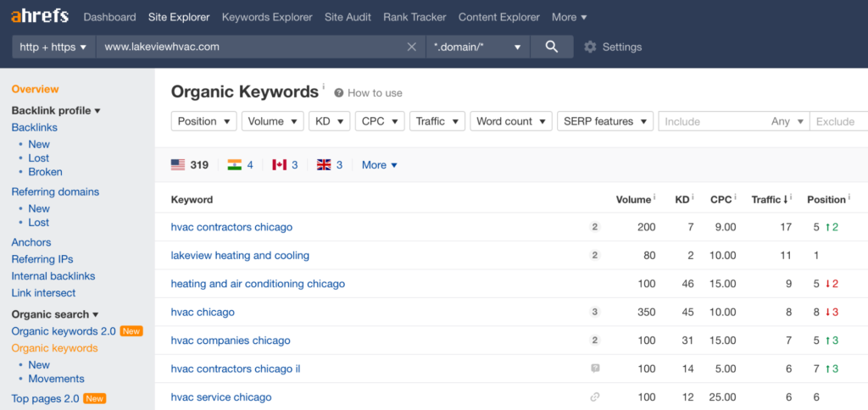Screen dimensions: 868x410
Task: Open SERP features badge for hvac chicago
Action: [x=594, y=312]
